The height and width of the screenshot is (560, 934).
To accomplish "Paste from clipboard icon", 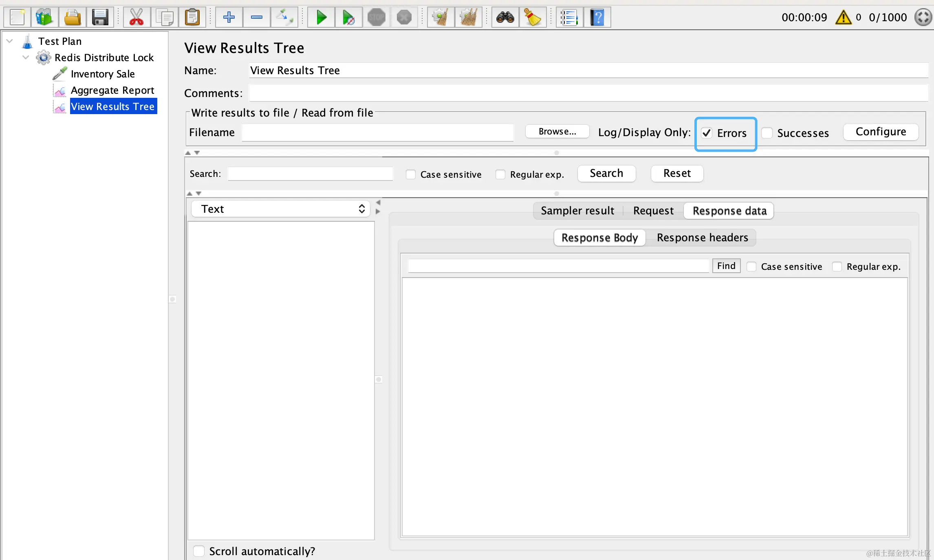I will [192, 18].
